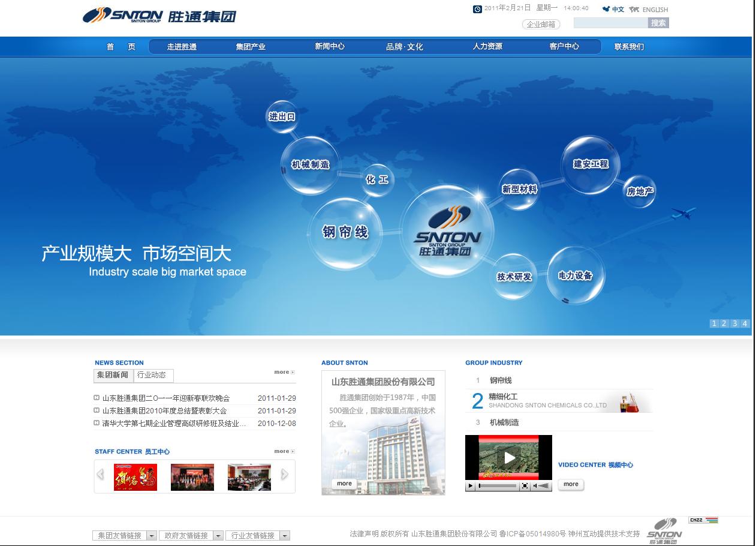Switch to the 行业动态 news tab
The height and width of the screenshot is (546, 756).
point(152,375)
